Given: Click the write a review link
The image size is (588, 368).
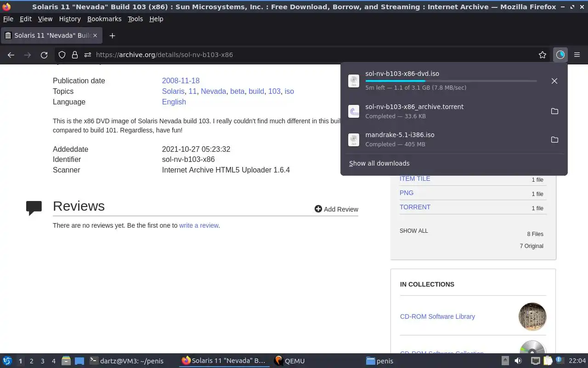Looking at the screenshot, I should point(198,225).
